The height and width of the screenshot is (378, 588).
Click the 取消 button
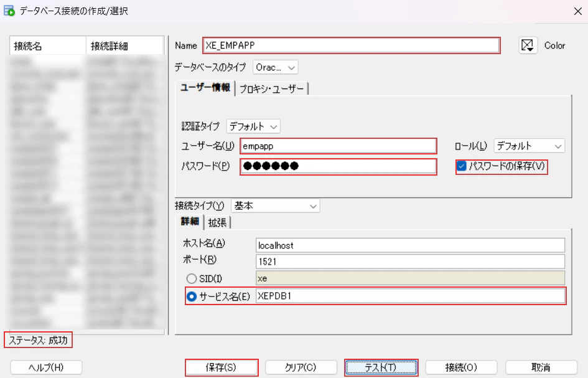541,367
